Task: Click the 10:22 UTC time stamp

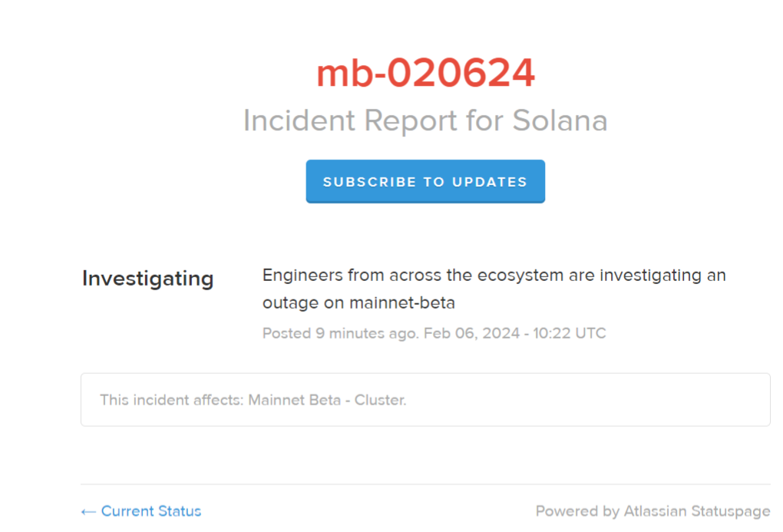Action: pos(563,333)
